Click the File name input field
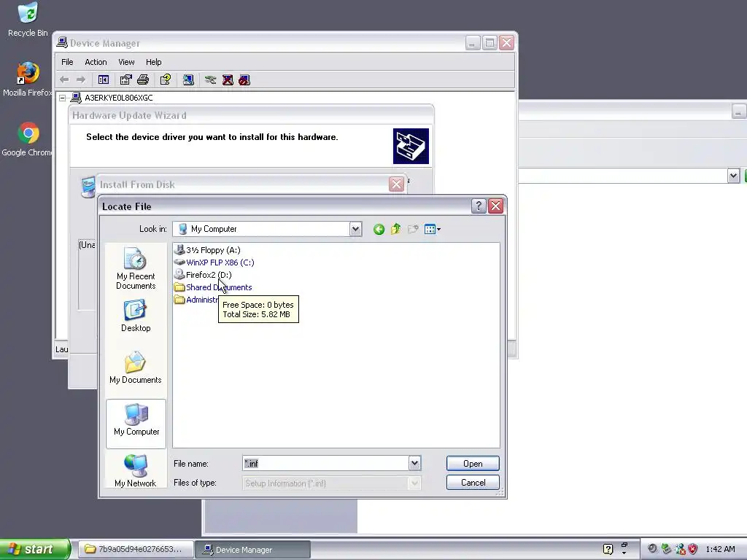 (x=325, y=463)
